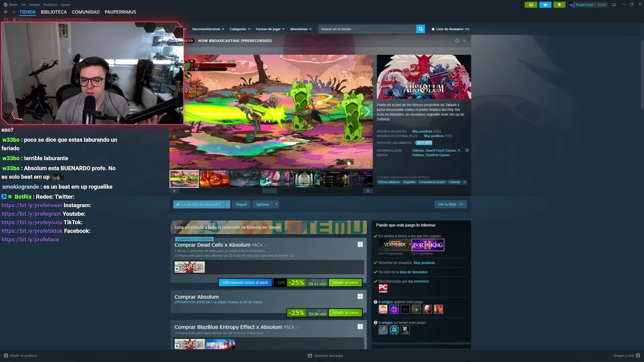Click For The King II logo
Viewport: 644px width, 362px height.
[x=428, y=245]
